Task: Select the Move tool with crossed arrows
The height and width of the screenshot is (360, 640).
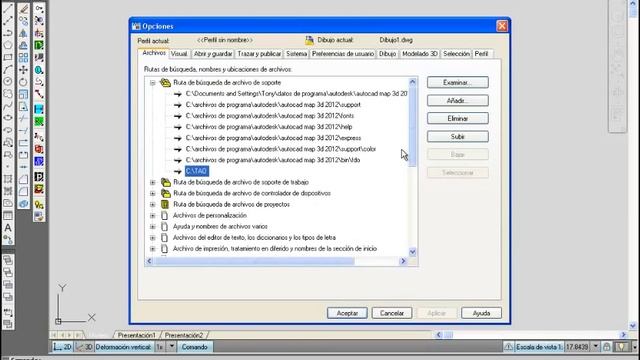Action: (23, 70)
